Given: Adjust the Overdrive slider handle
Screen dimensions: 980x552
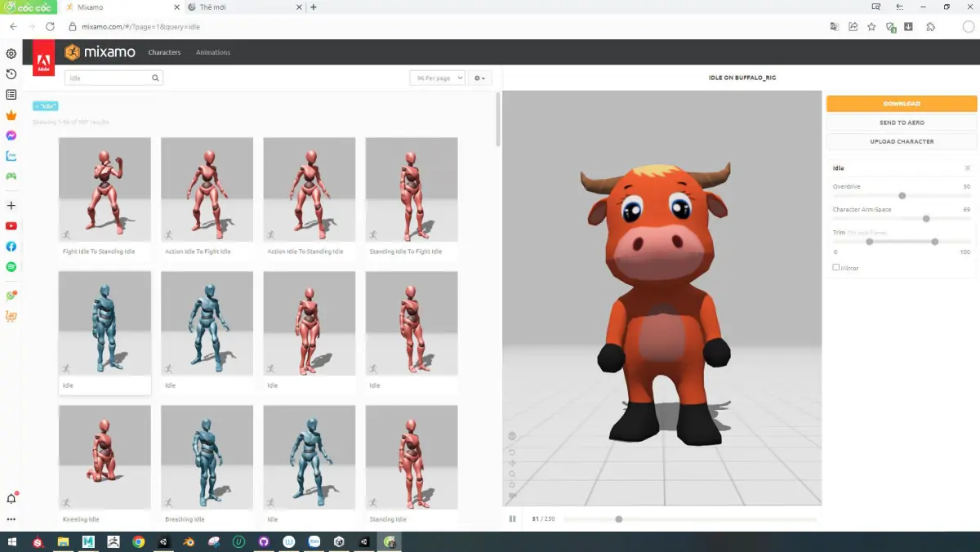Looking at the screenshot, I should click(902, 196).
